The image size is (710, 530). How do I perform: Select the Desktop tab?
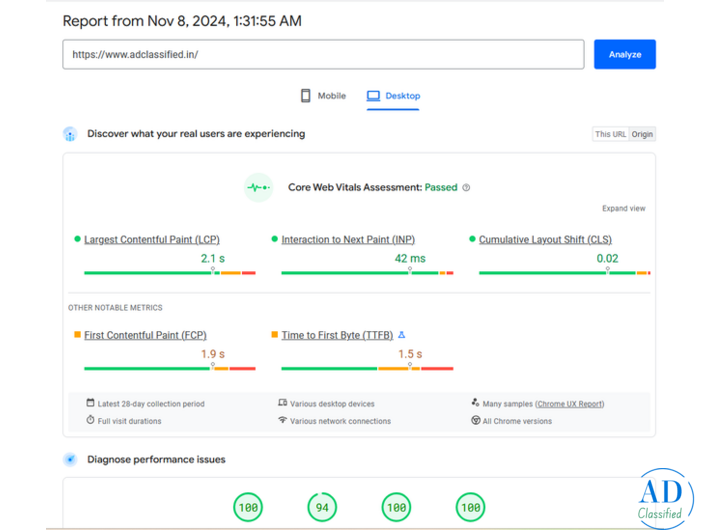(393, 96)
